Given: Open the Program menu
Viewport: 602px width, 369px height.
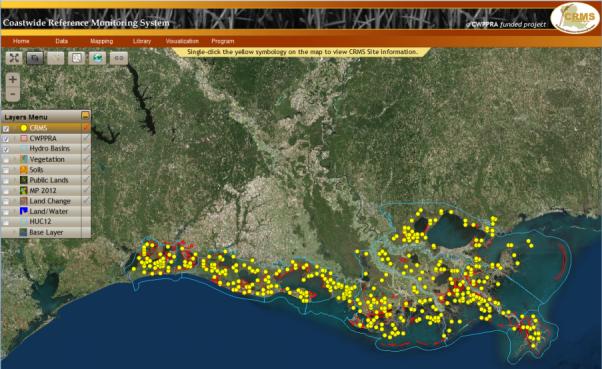Looking at the screenshot, I should click(223, 41).
